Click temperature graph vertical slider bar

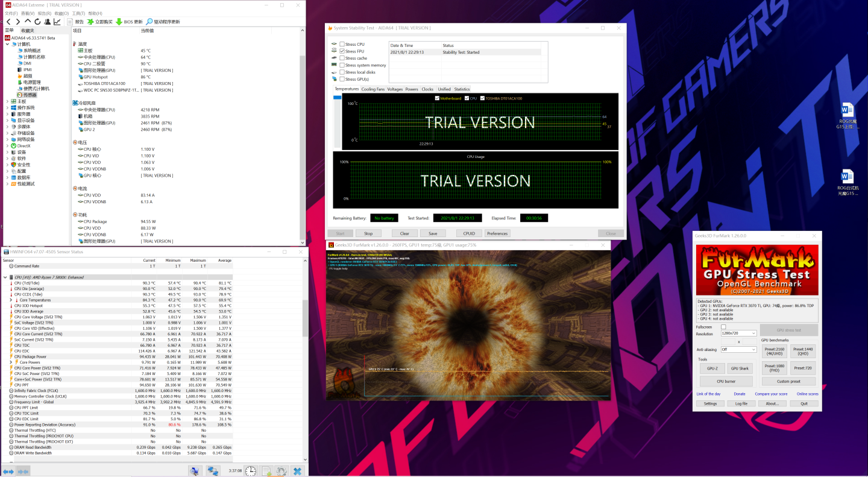coord(338,121)
